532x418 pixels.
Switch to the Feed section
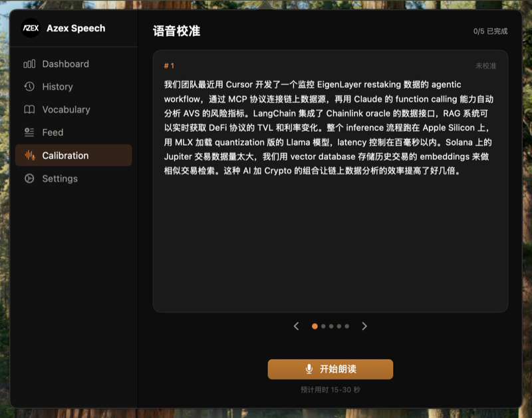(73, 132)
